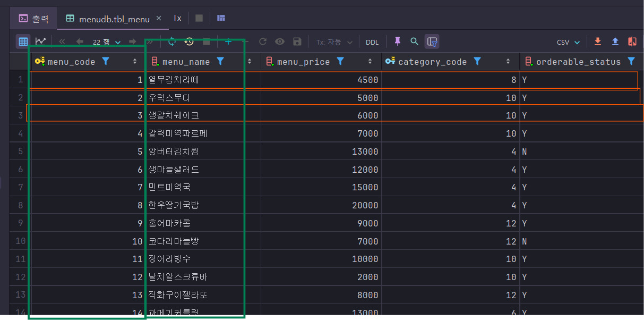Sort by menu_name using sort arrows
Viewport: 644px width, 320px height.
pyautogui.click(x=250, y=62)
